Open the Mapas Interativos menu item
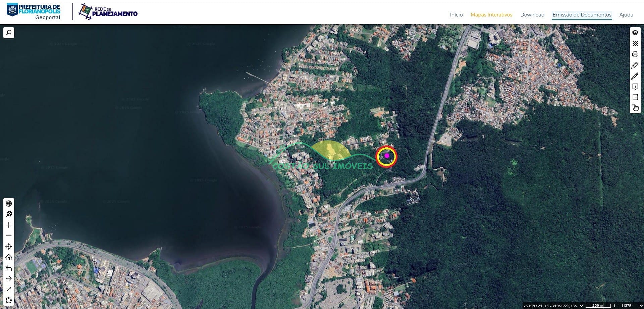The image size is (644, 309). (x=491, y=15)
